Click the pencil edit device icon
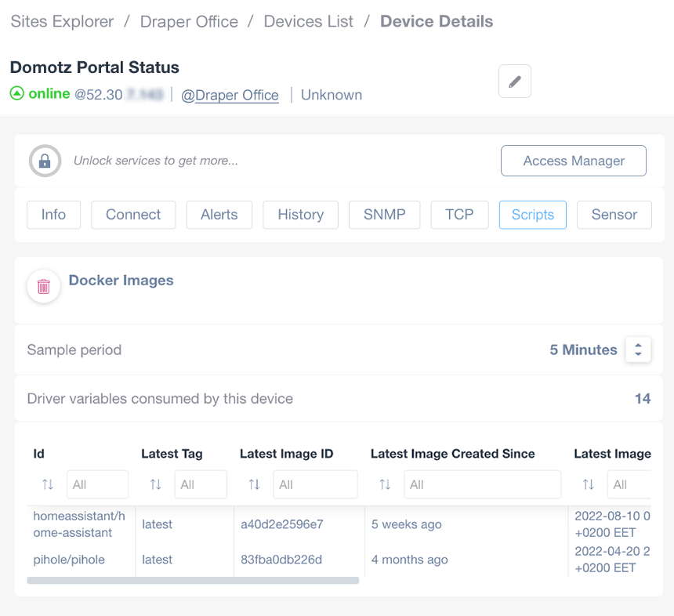 click(515, 82)
